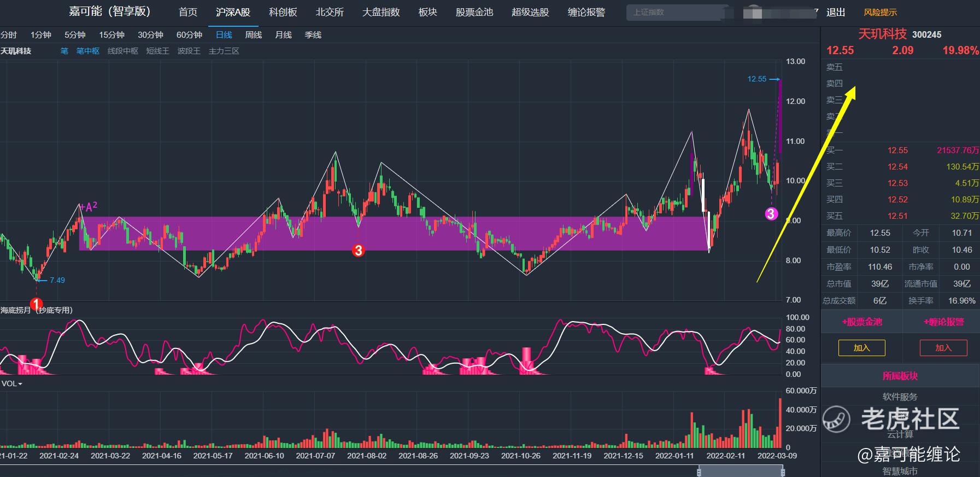980x477 pixels.
Task: Click the 嘉可能（智享版） app title
Action: click(110, 11)
